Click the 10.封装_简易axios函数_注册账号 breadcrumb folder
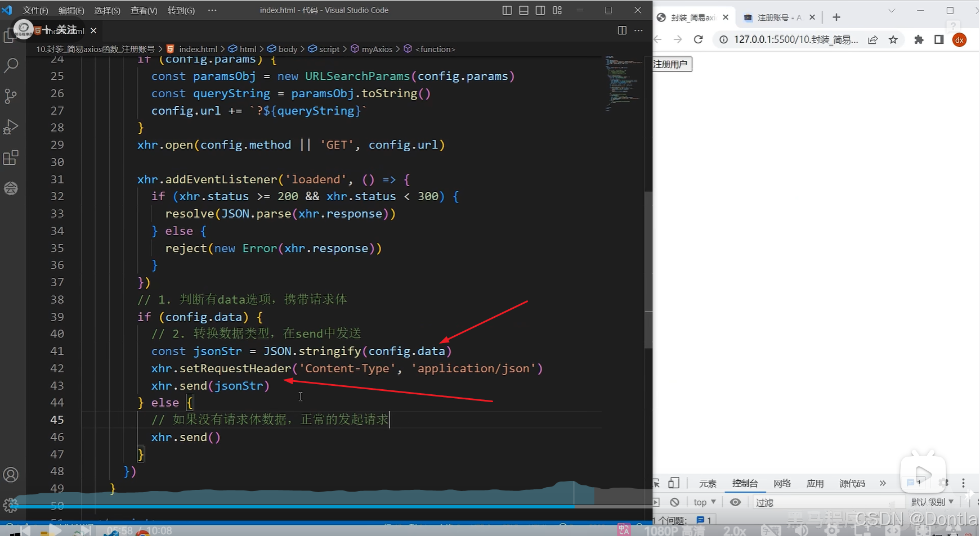Screen dimensions: 980x536 tap(96, 49)
